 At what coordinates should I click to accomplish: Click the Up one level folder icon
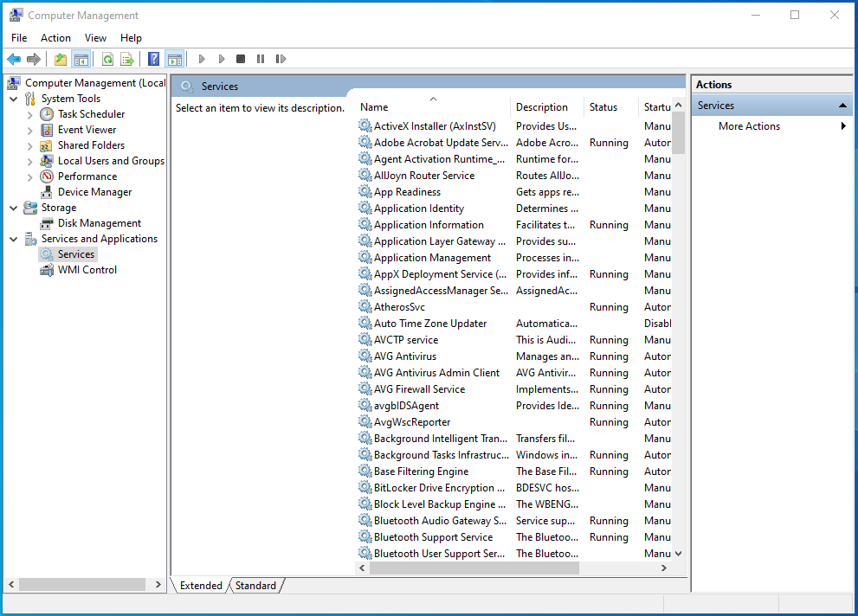click(x=61, y=59)
